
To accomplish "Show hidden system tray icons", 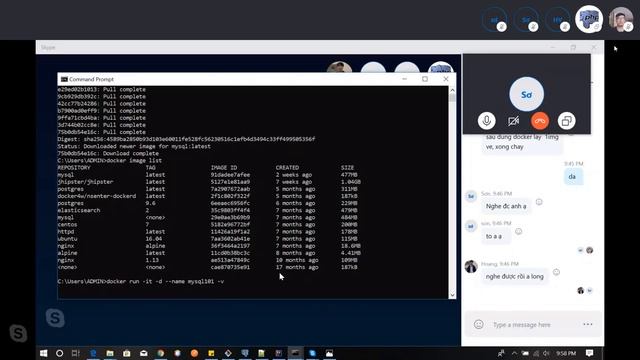I will click(x=514, y=353).
